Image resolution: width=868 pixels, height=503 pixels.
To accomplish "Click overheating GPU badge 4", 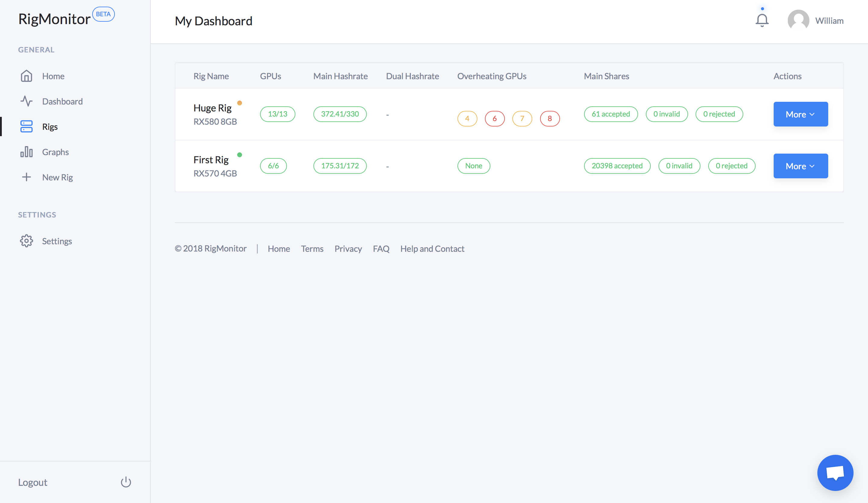I will click(467, 118).
